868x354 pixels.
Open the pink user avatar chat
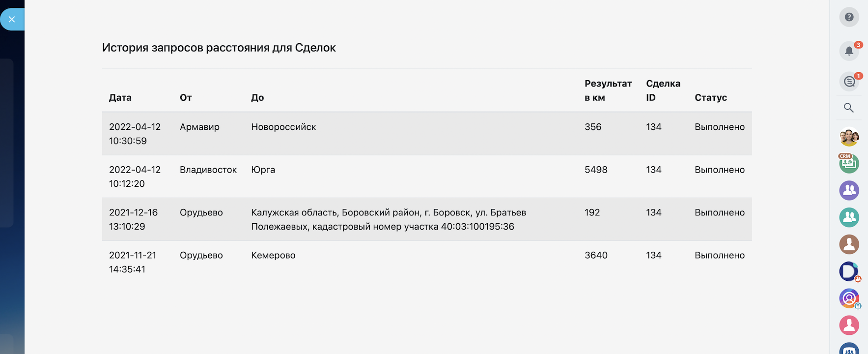pyautogui.click(x=849, y=325)
